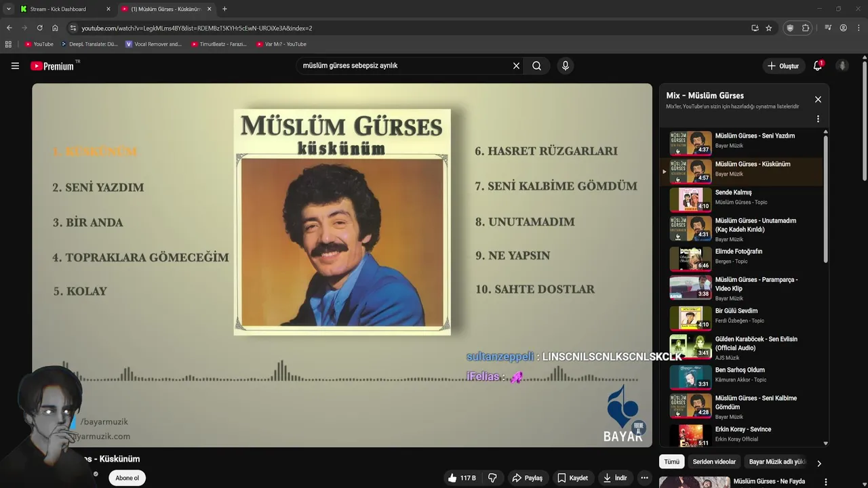Download the video with İndir
Image resolution: width=868 pixels, height=488 pixels.
point(615,478)
